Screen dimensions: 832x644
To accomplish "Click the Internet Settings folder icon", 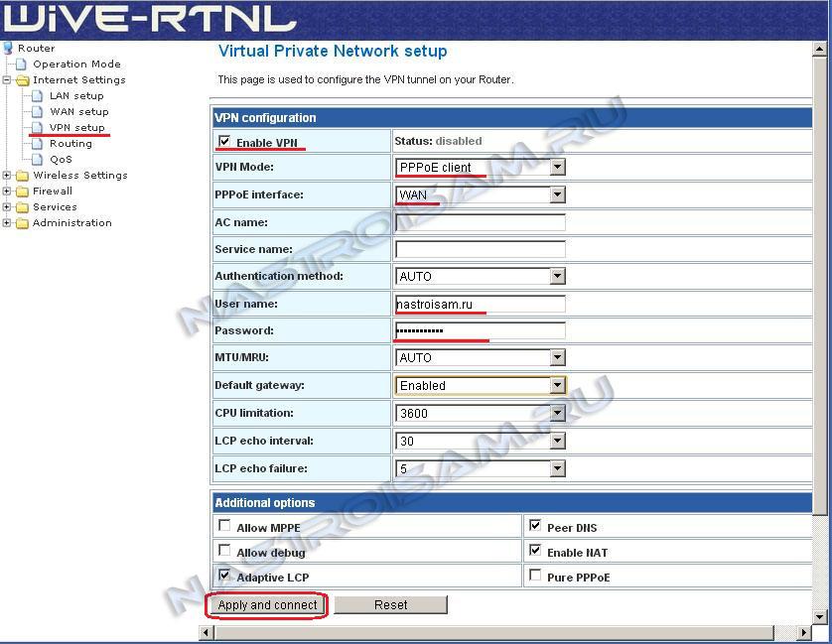I will 22,80.
